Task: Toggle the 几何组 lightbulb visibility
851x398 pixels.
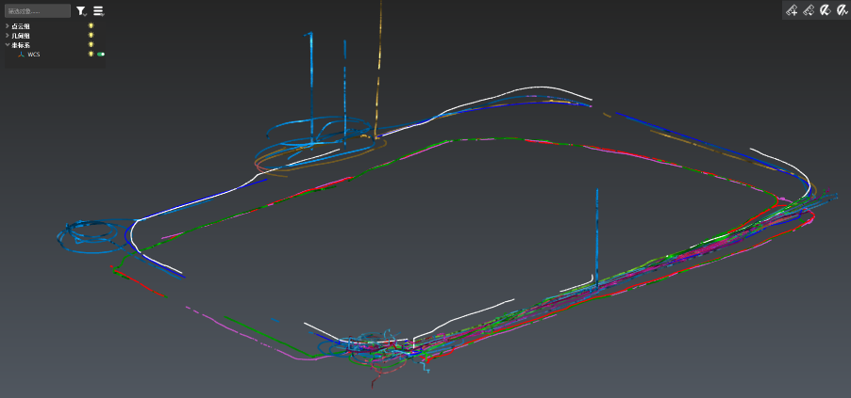Action: [x=91, y=35]
